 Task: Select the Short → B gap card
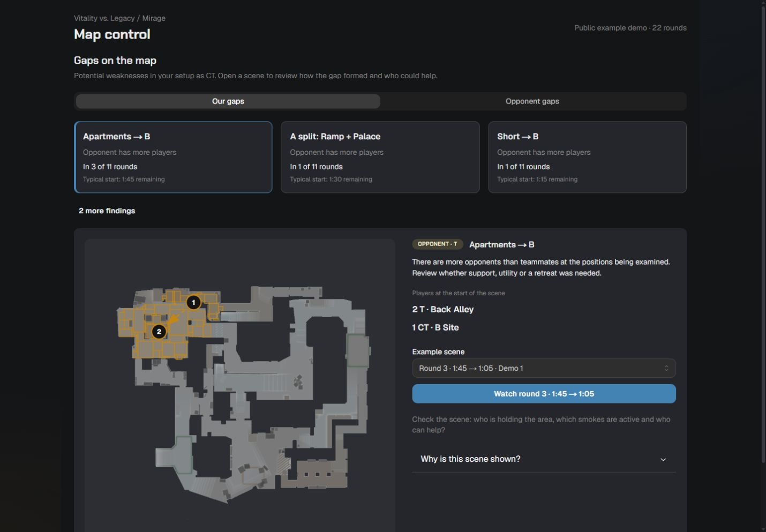coord(587,157)
